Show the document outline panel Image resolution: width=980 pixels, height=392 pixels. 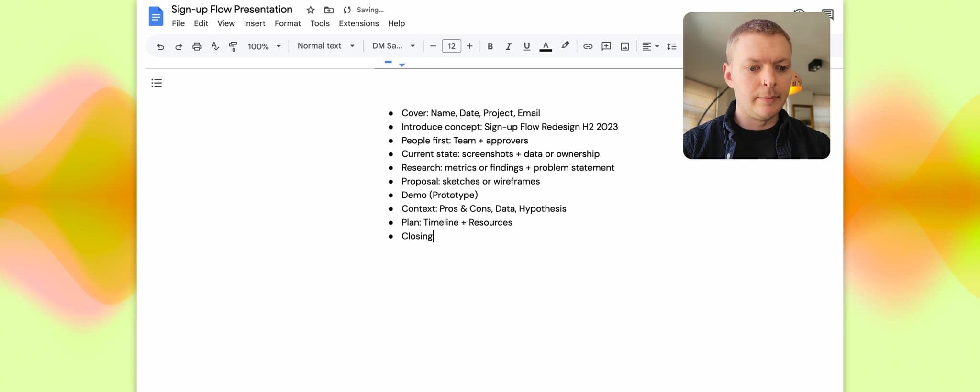click(x=156, y=83)
